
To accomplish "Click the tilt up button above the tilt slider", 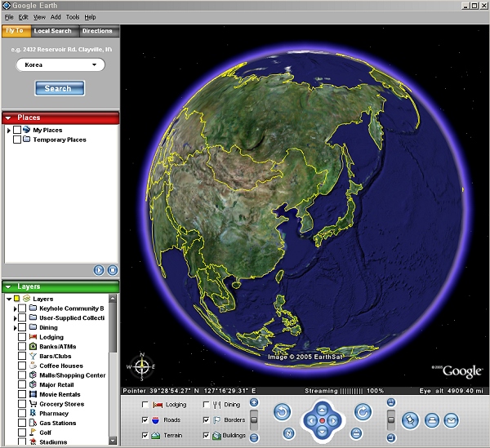I will pyautogui.click(x=391, y=402).
